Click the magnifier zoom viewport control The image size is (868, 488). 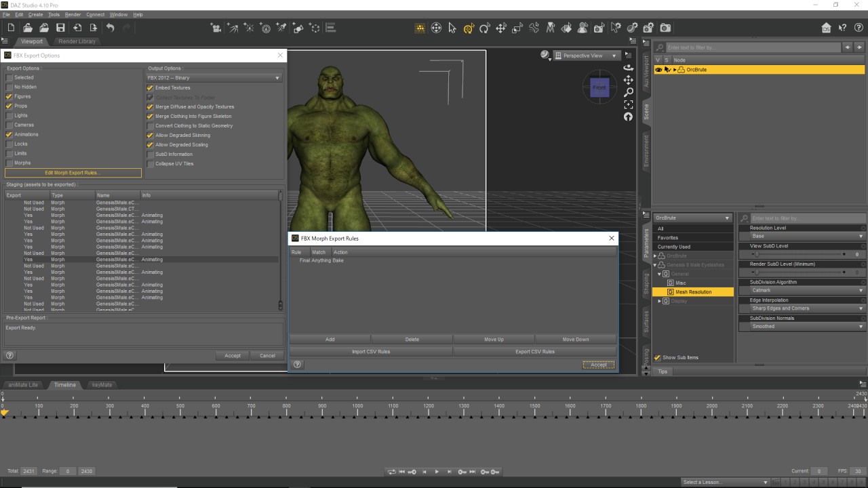(x=629, y=92)
